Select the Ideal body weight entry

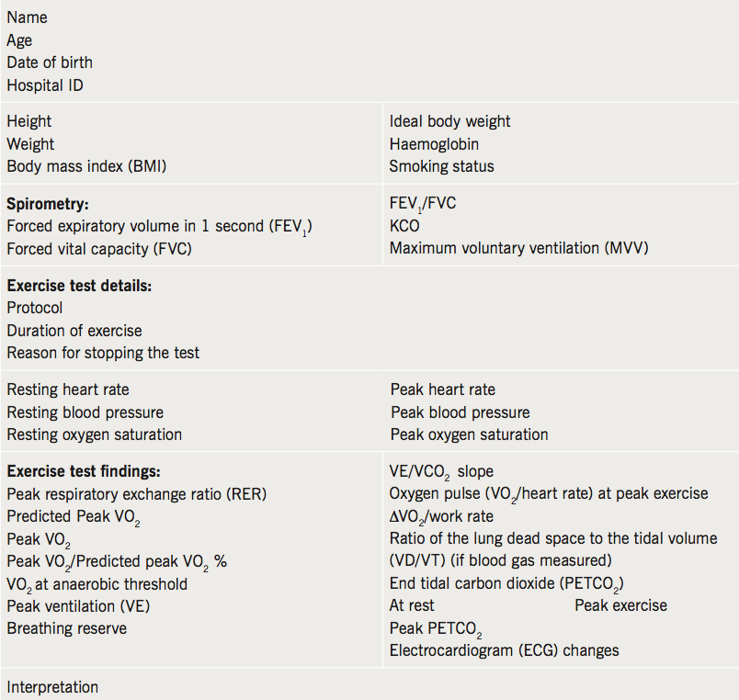(449, 121)
